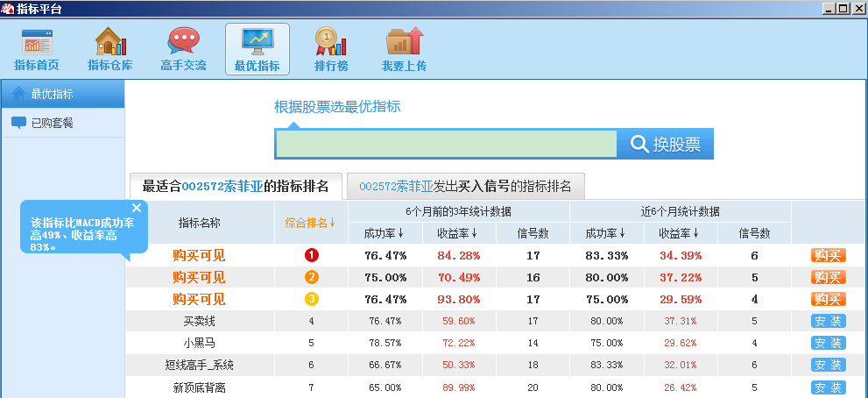This screenshot has height=398, width=868.
Task: Switch to 最适合002572索菲亚的指标排名 tab
Action: [236, 186]
